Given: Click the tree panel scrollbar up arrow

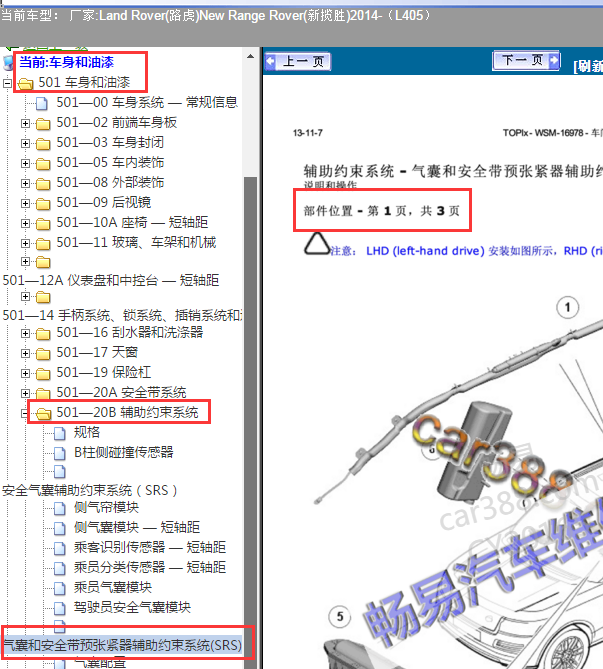Looking at the screenshot, I should click(251, 56).
